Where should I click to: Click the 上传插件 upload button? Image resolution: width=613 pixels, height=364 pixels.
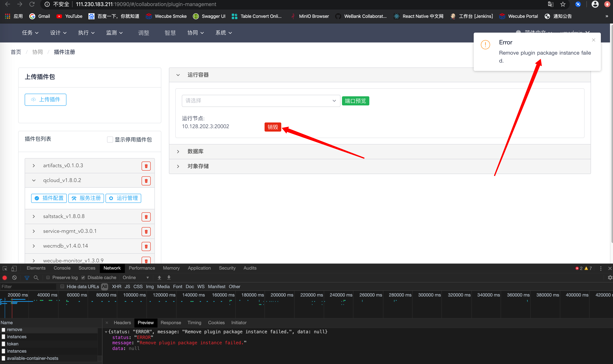coord(45,100)
